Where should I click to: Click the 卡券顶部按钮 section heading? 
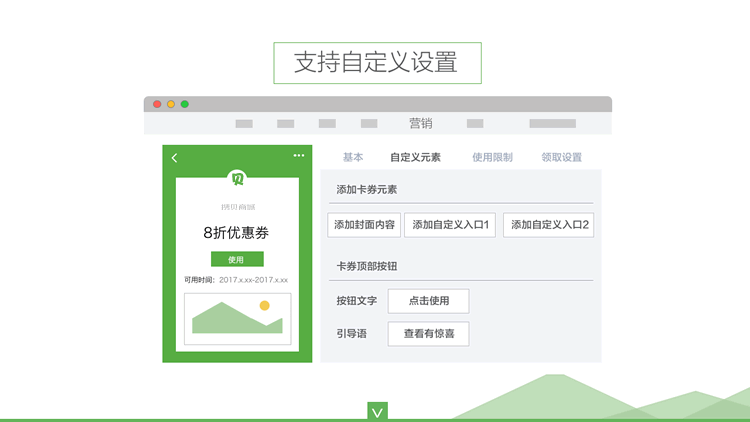[366, 267]
